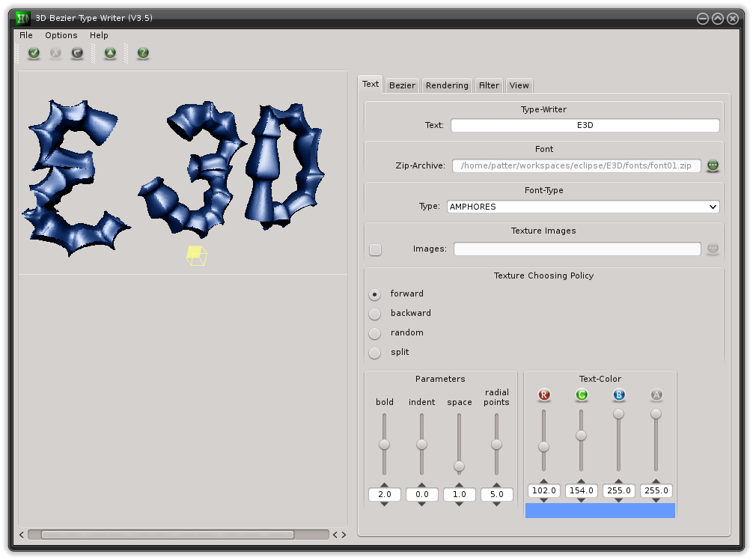Click the font Zip-Archive browse icon
Screen dimensions: 753x560
pyautogui.click(x=713, y=165)
